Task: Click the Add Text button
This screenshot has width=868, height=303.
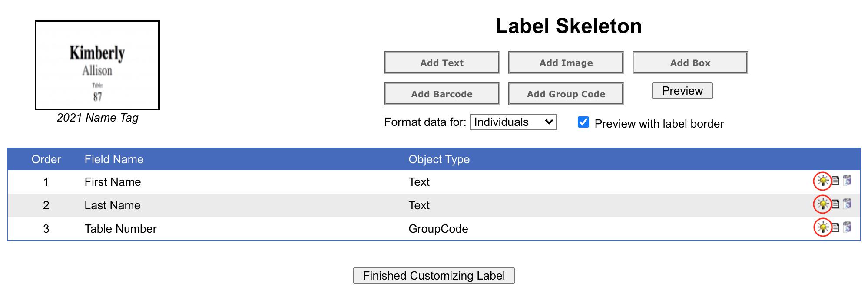Action: coord(441,63)
